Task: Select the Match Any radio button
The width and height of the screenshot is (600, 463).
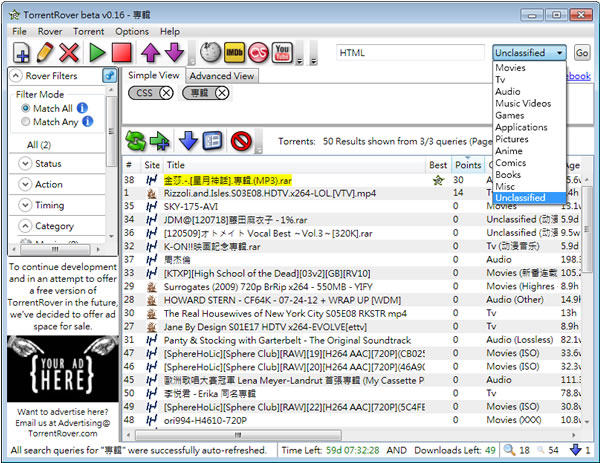Action: pos(26,122)
